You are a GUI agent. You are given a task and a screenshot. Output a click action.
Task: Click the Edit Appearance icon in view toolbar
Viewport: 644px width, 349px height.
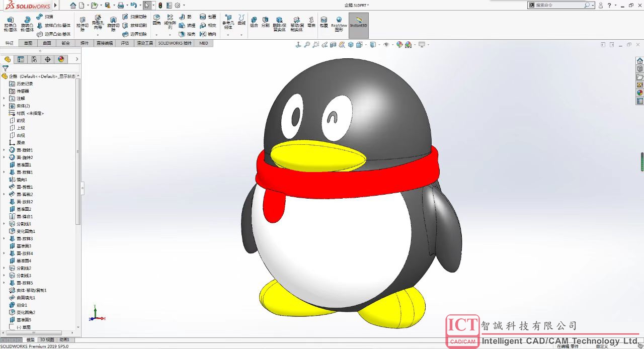(399, 45)
